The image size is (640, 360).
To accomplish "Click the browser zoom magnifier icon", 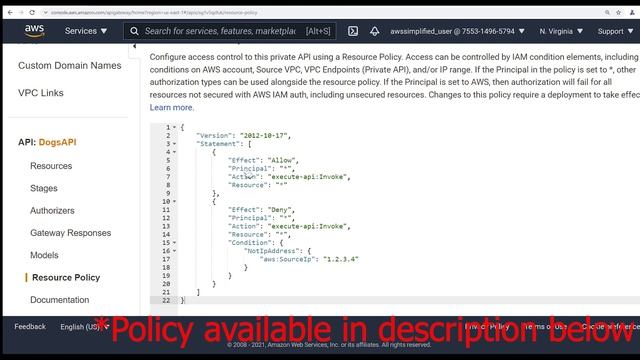I will [607, 13].
